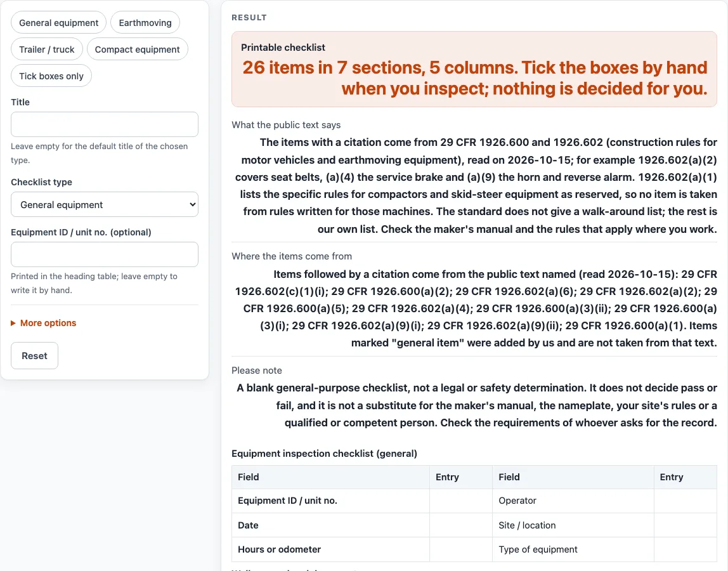Click the 'Please note' heading

coord(257,371)
